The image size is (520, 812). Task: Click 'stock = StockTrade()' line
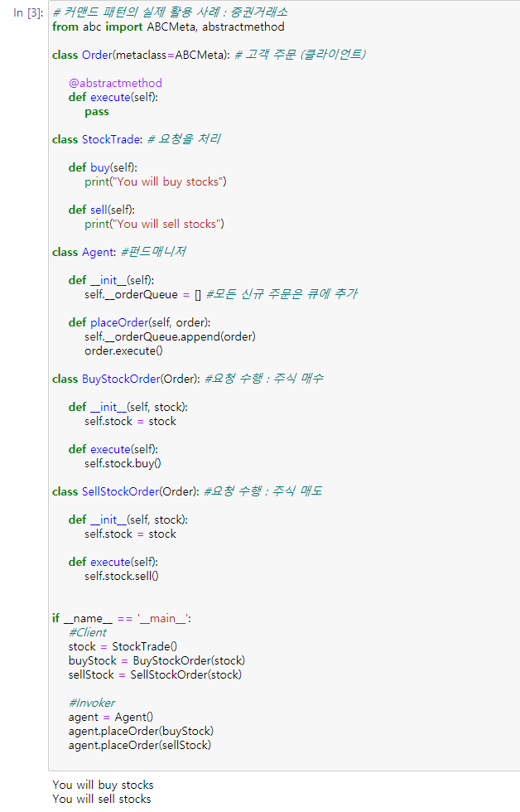pyautogui.click(x=123, y=646)
